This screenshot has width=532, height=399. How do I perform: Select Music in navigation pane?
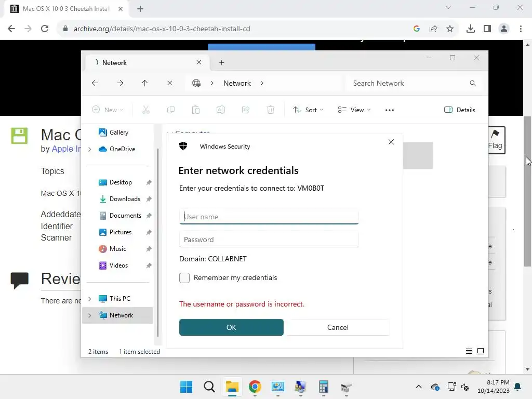[x=118, y=249]
